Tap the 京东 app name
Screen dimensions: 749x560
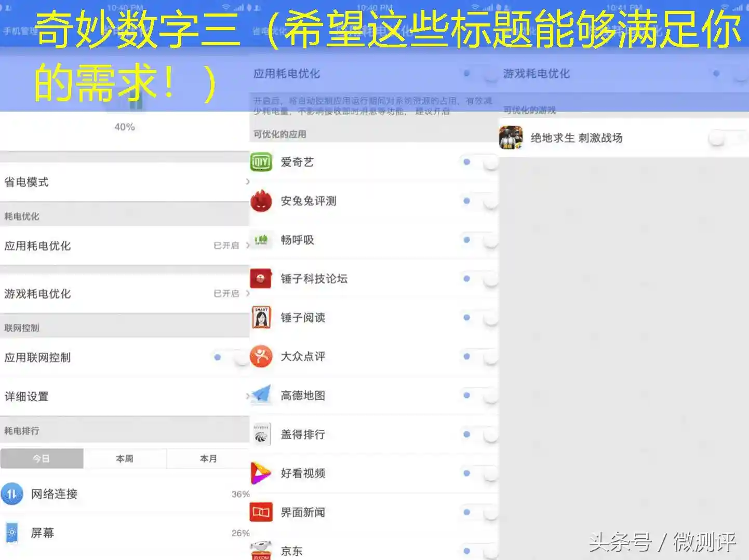292,551
